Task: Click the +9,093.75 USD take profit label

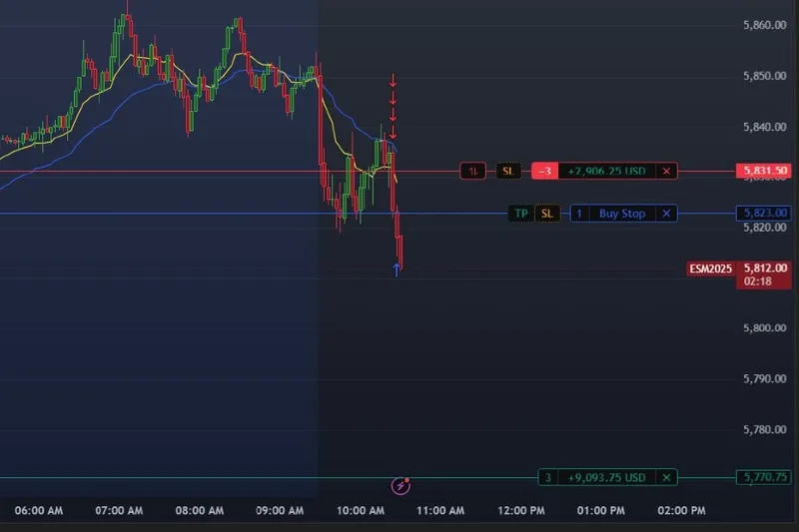Action: pos(606,477)
